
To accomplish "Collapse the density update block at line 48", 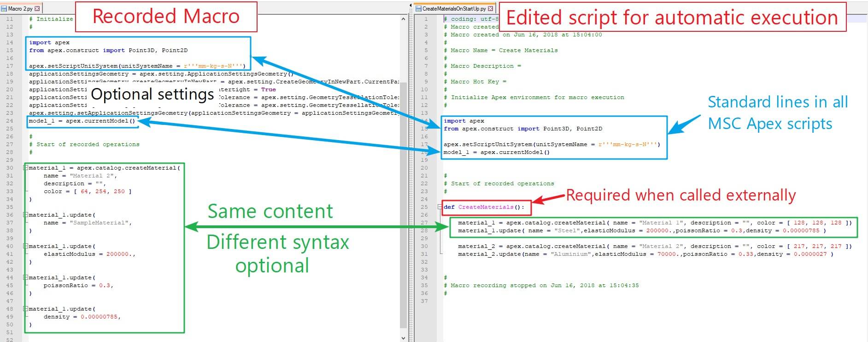I will pyautogui.click(x=26, y=309).
